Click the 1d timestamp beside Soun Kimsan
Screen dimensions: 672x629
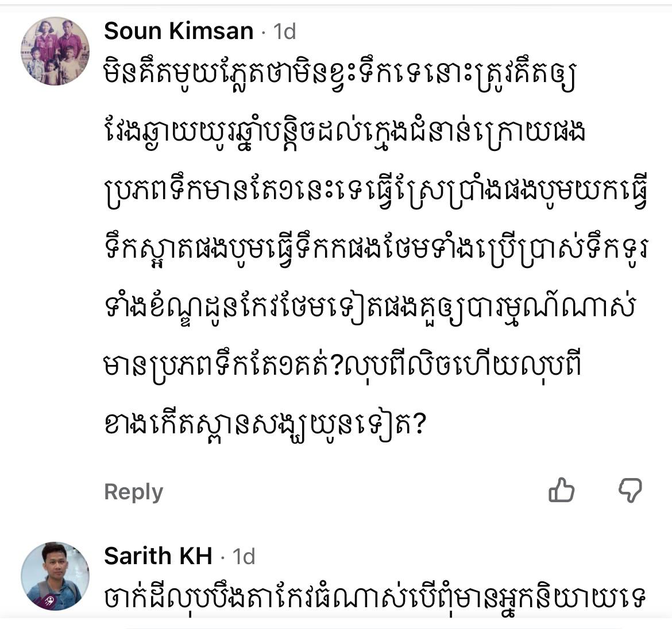[284, 32]
